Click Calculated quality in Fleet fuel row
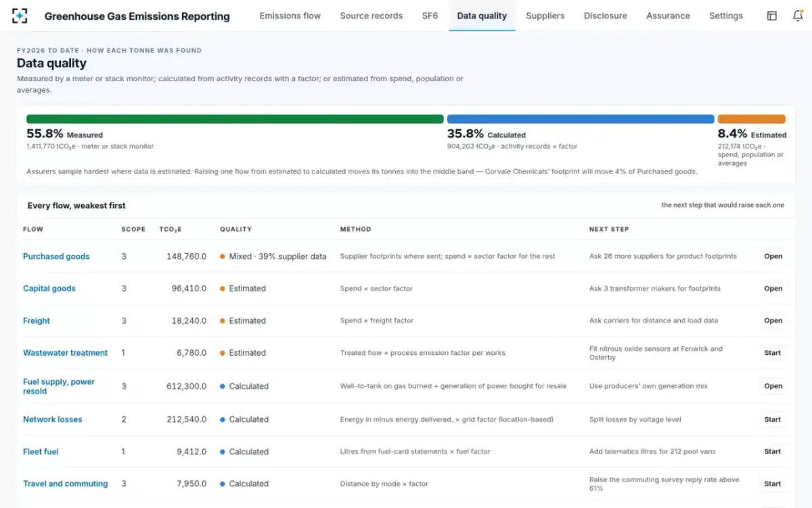 tap(244, 452)
